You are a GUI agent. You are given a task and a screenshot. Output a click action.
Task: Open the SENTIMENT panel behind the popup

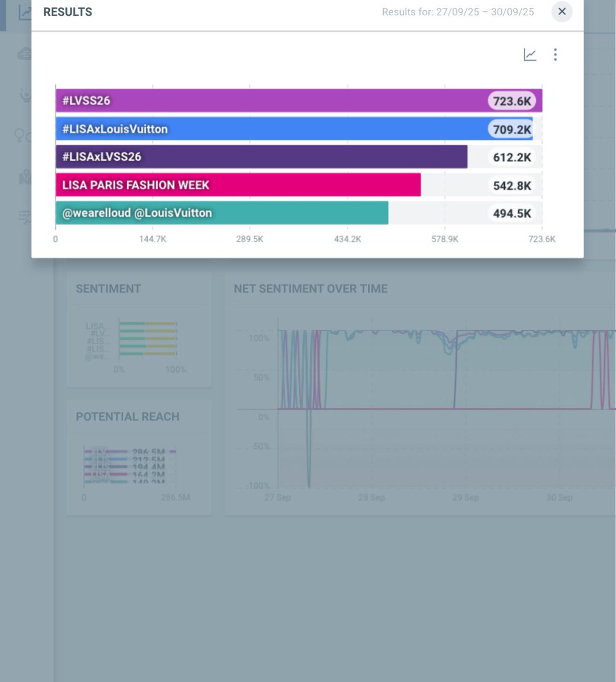click(139, 329)
